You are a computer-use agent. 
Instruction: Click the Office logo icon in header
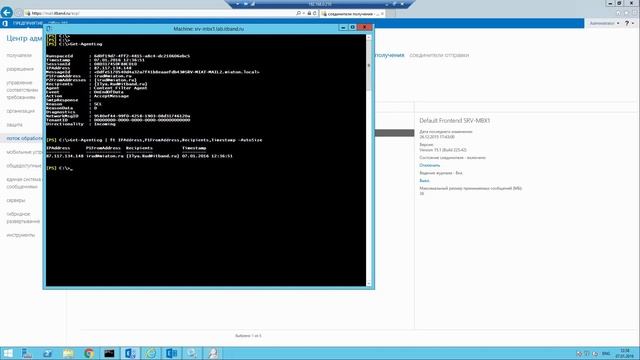click(x=5, y=23)
